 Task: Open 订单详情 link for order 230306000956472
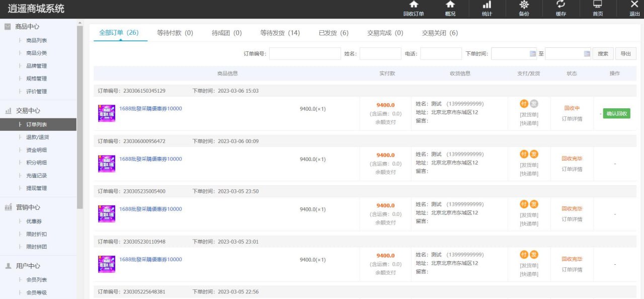tap(572, 169)
